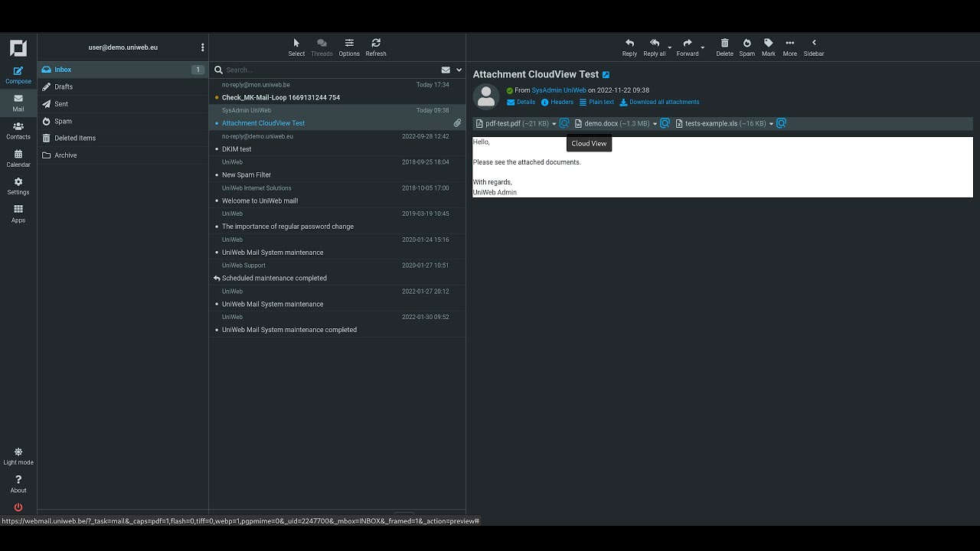Viewport: 980px width, 551px height.
Task: Switch to Light mode
Action: [x=18, y=456]
